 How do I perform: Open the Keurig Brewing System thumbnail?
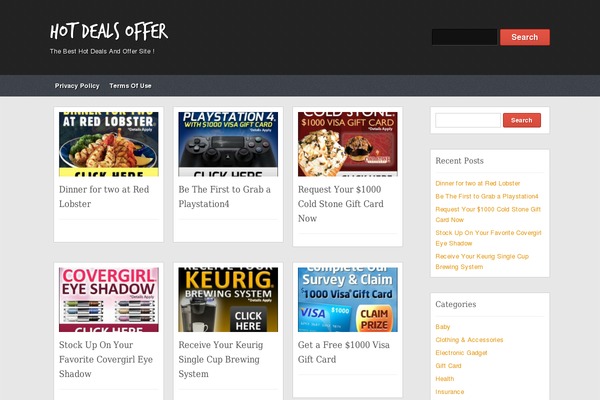[x=228, y=299]
